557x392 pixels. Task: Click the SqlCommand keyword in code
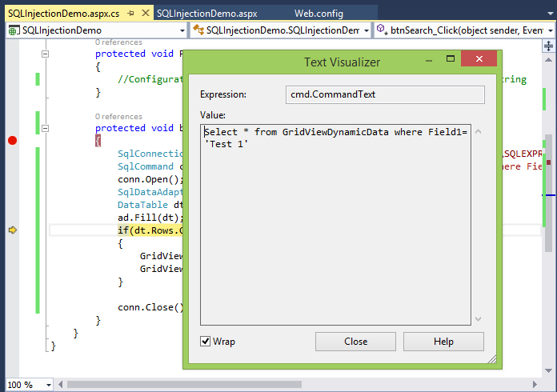click(x=146, y=166)
